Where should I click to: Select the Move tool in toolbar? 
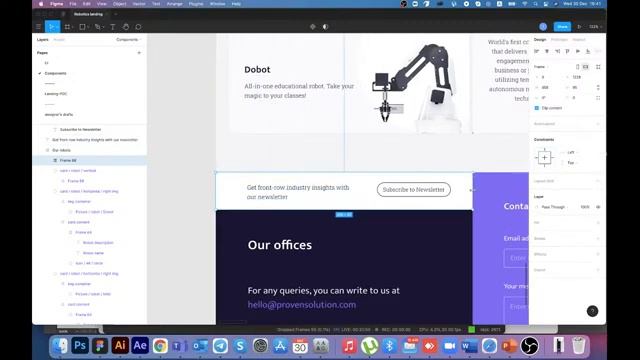52,27
